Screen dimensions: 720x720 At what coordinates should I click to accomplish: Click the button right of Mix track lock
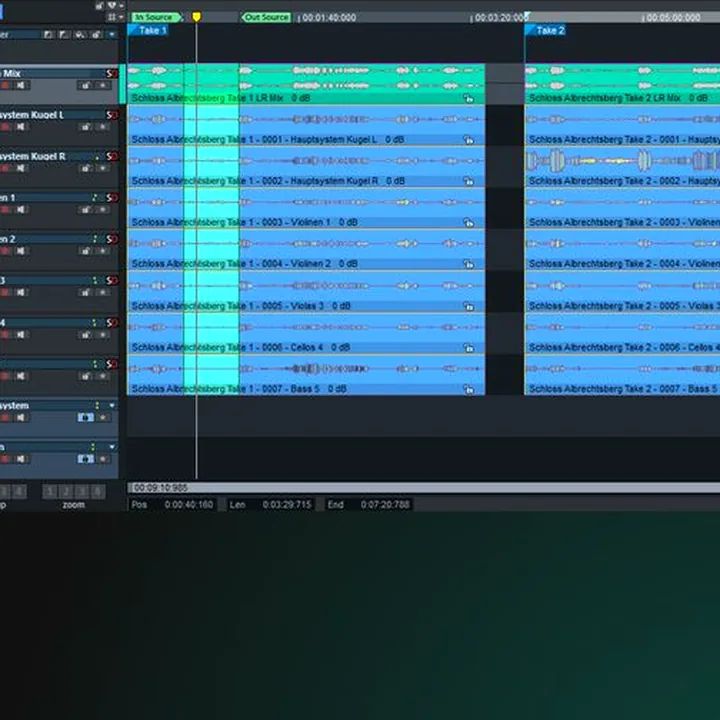[x=103, y=85]
